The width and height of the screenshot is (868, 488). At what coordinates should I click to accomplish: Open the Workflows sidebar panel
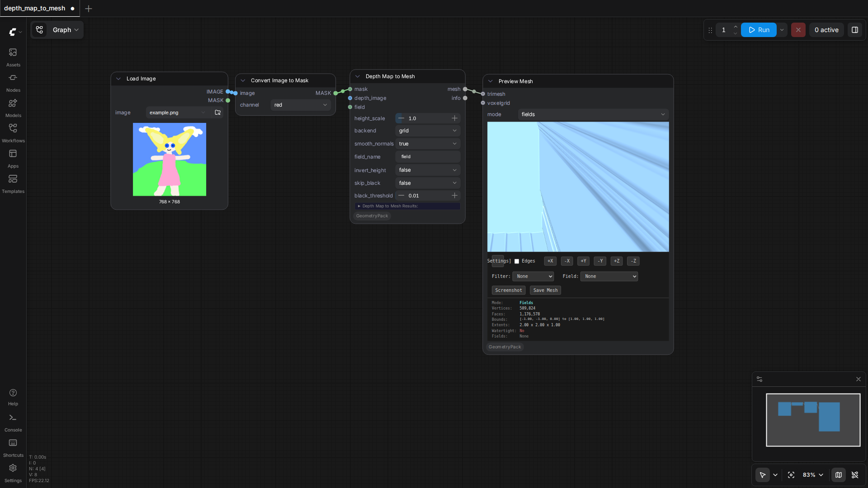(x=13, y=133)
